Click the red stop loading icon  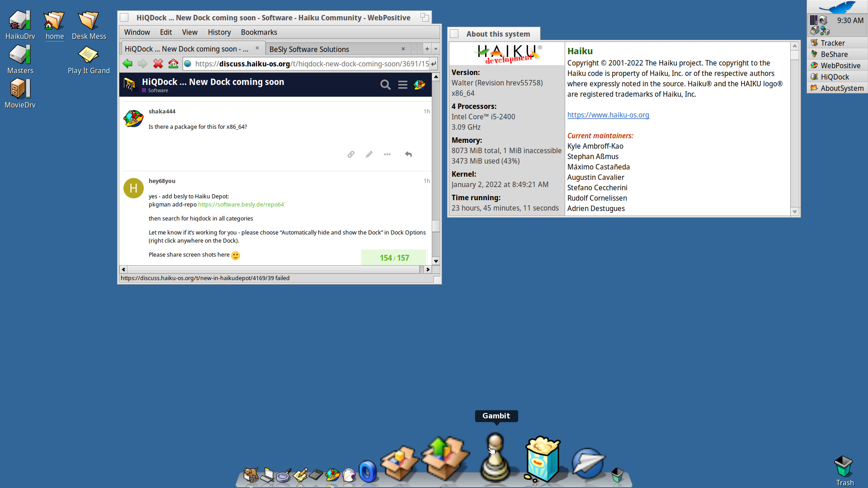[158, 64]
